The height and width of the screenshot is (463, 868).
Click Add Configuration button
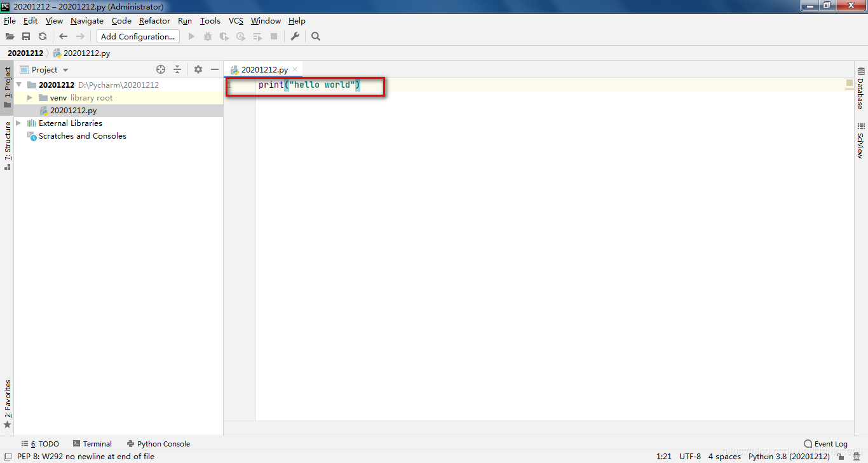(x=138, y=37)
